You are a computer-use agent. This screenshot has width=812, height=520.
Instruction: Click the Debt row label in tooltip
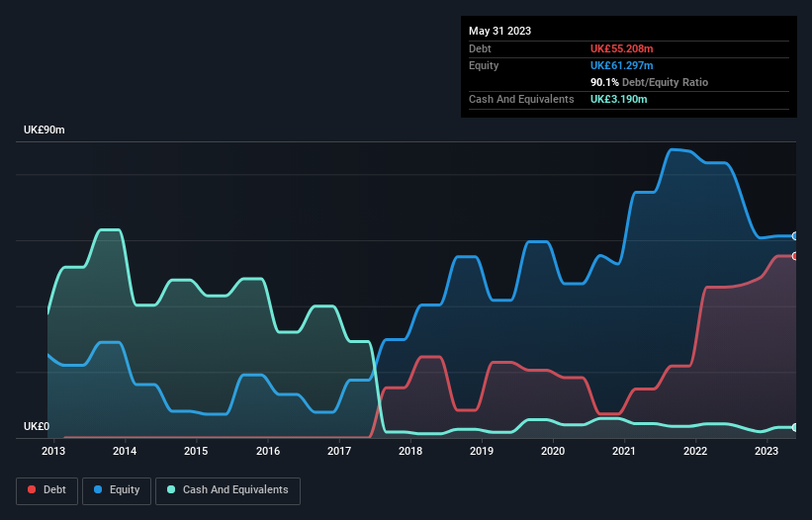coord(480,48)
